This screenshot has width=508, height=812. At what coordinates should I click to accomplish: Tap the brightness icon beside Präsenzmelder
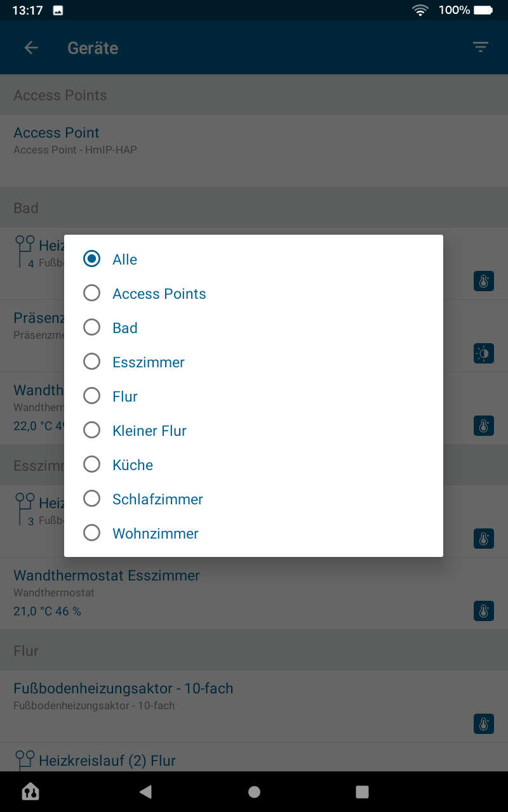point(484,353)
